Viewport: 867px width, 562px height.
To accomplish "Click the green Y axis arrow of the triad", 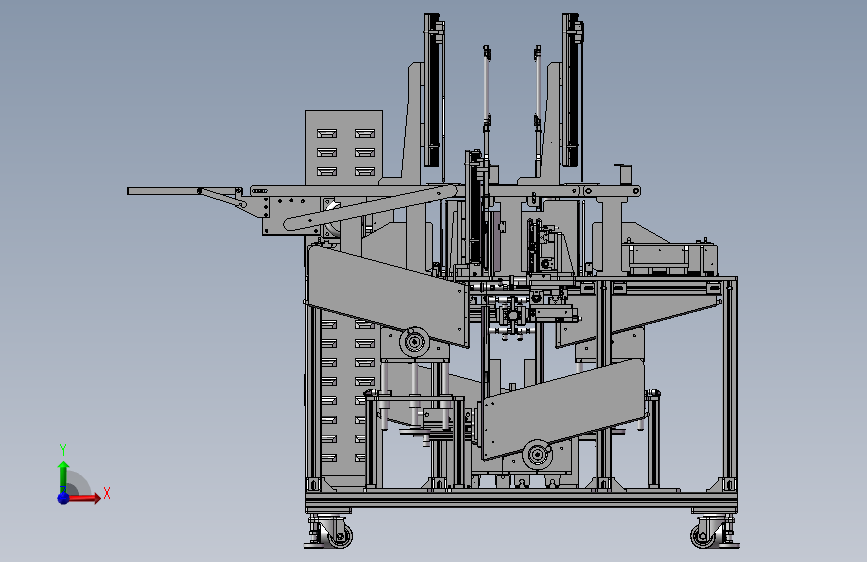I will coord(64,477).
